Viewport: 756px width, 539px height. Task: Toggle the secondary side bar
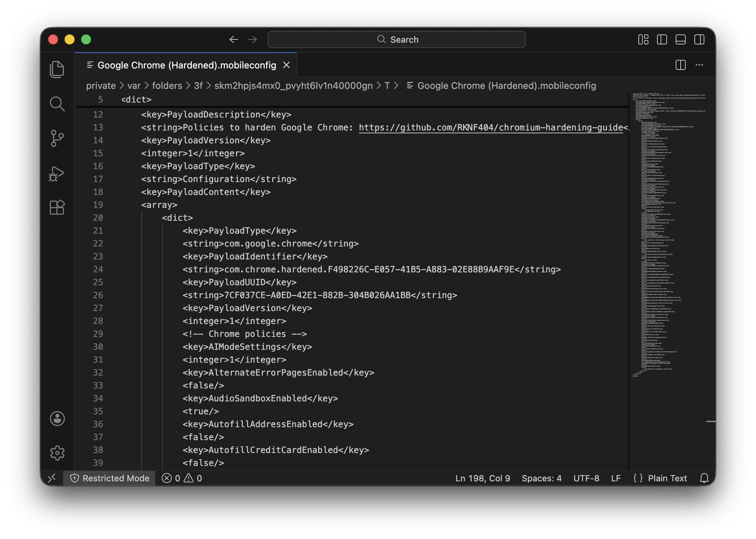click(x=699, y=39)
